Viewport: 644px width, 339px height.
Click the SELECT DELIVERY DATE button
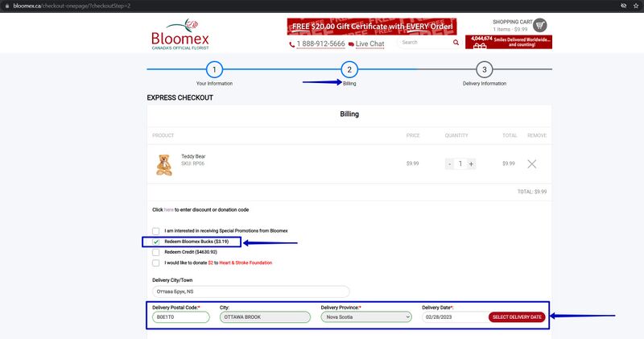point(517,317)
